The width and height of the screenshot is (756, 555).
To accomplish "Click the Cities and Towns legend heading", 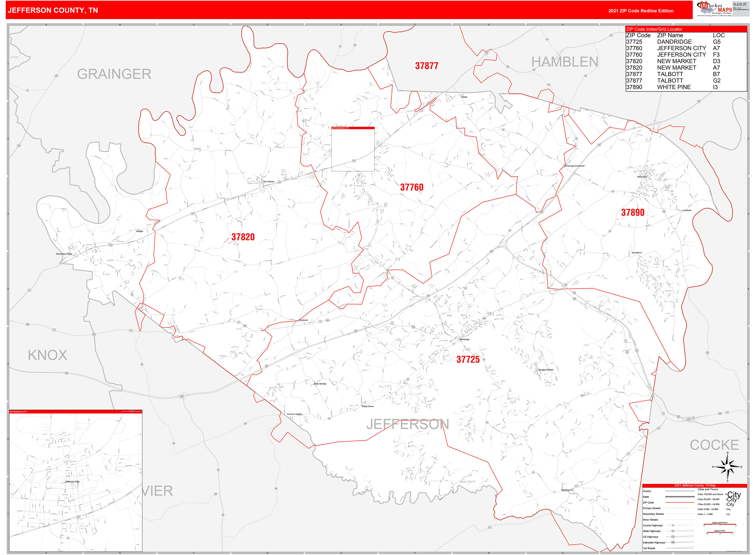I will [x=708, y=489].
